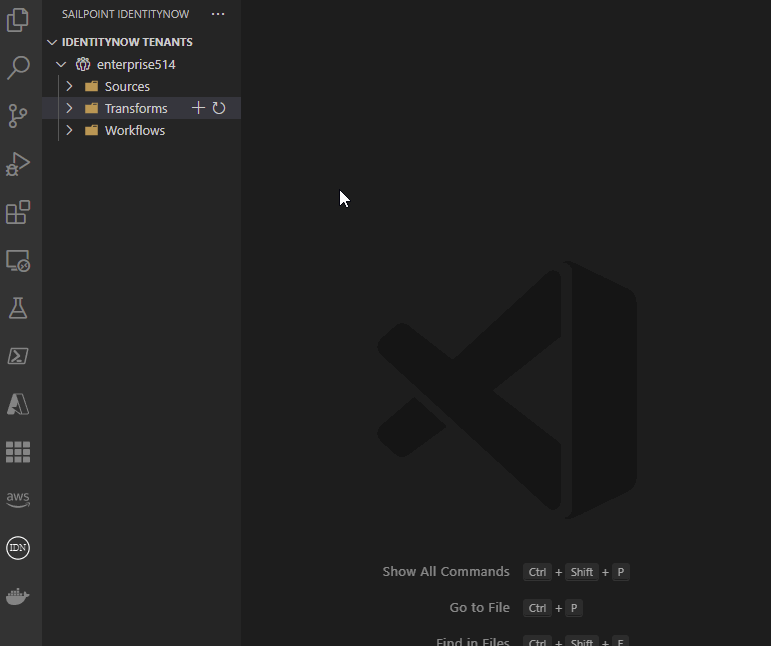771x646 pixels.
Task: Refresh the Transforms folder
Action: click(219, 108)
